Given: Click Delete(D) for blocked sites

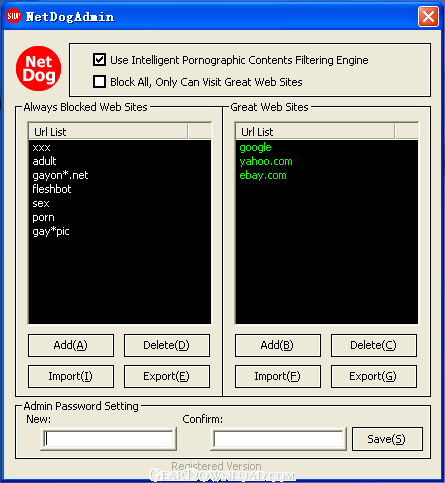Looking at the screenshot, I should point(167,345).
